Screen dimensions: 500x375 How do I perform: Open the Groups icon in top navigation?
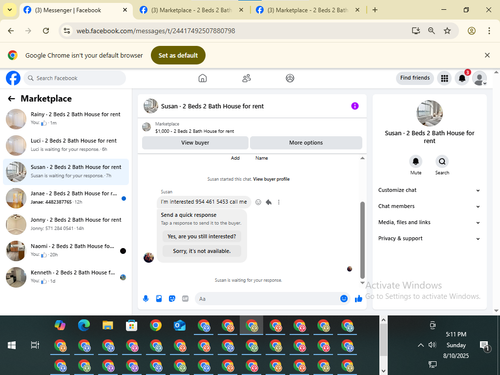point(290,78)
